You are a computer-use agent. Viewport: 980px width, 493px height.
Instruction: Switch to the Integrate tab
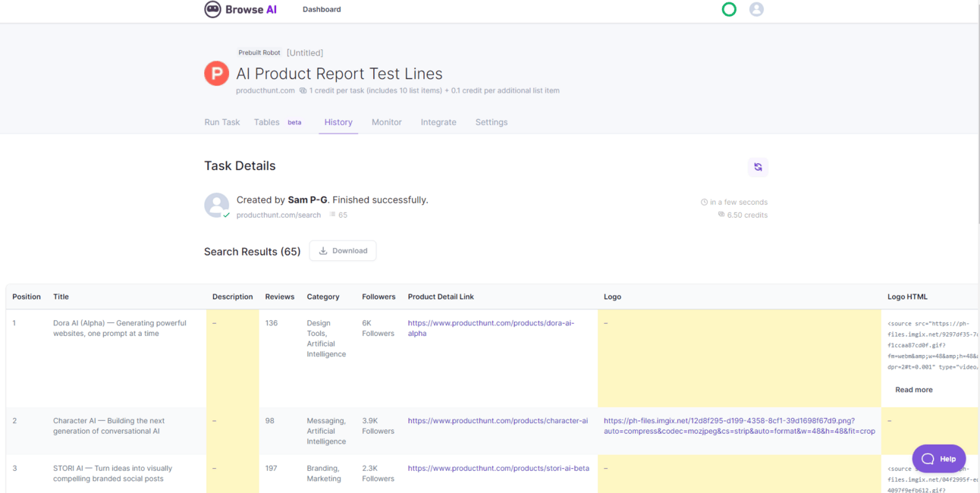pyautogui.click(x=438, y=122)
